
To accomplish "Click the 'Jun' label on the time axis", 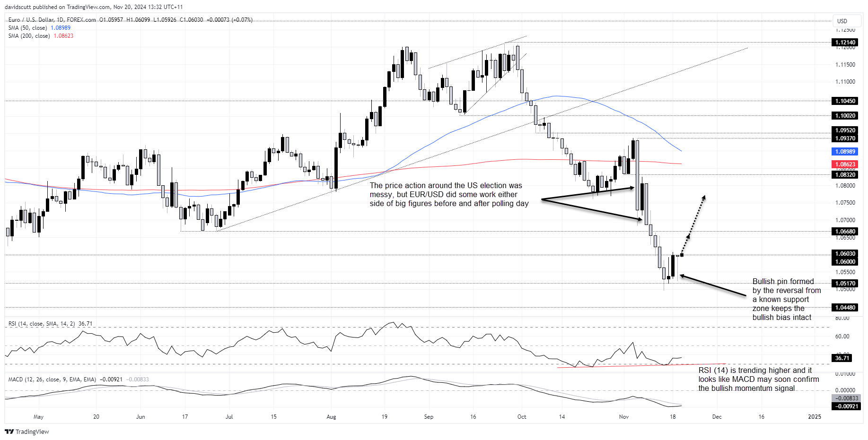I will 140,417.
